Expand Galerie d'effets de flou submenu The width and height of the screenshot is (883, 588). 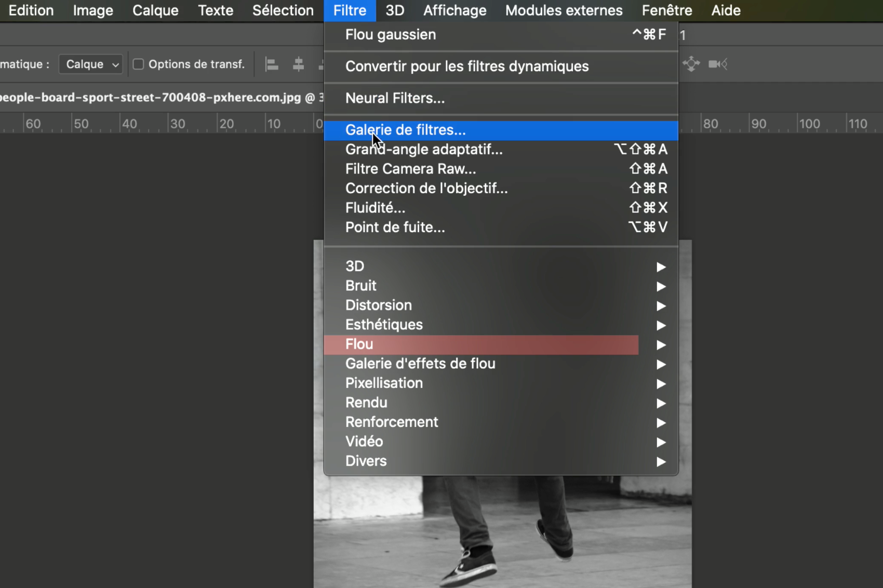(x=501, y=364)
